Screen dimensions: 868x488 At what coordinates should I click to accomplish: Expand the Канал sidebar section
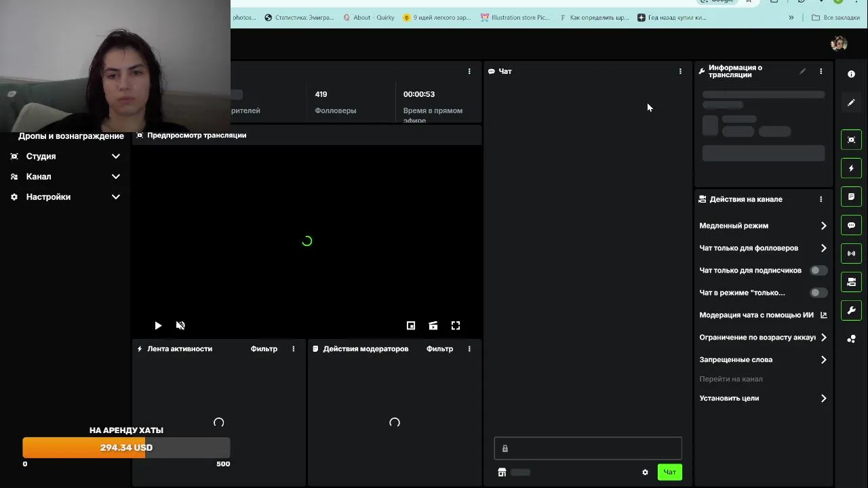(66, 176)
